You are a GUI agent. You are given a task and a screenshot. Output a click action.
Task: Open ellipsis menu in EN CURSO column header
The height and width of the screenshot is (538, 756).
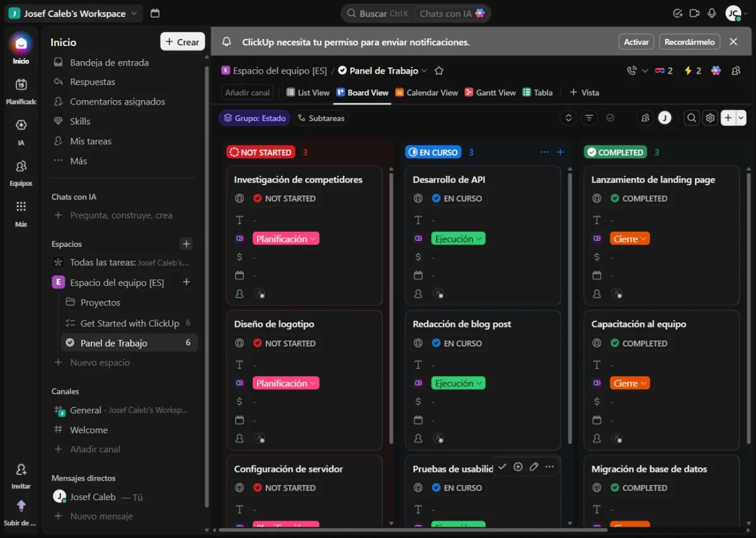tap(544, 152)
